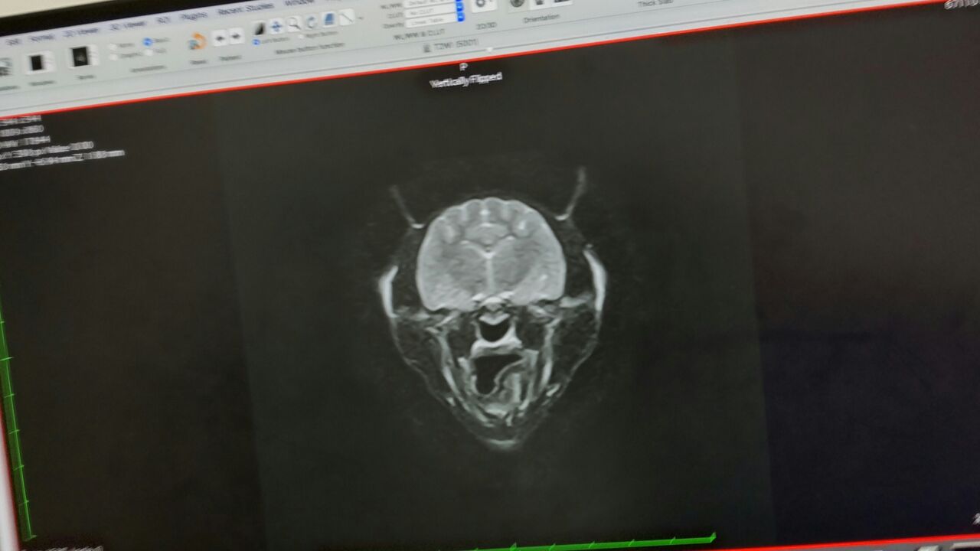Click the left Propagate arrow icon

220,37
